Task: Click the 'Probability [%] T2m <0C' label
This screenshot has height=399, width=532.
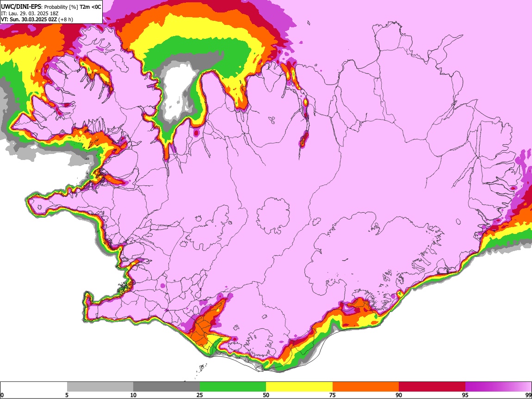Action: pos(73,7)
